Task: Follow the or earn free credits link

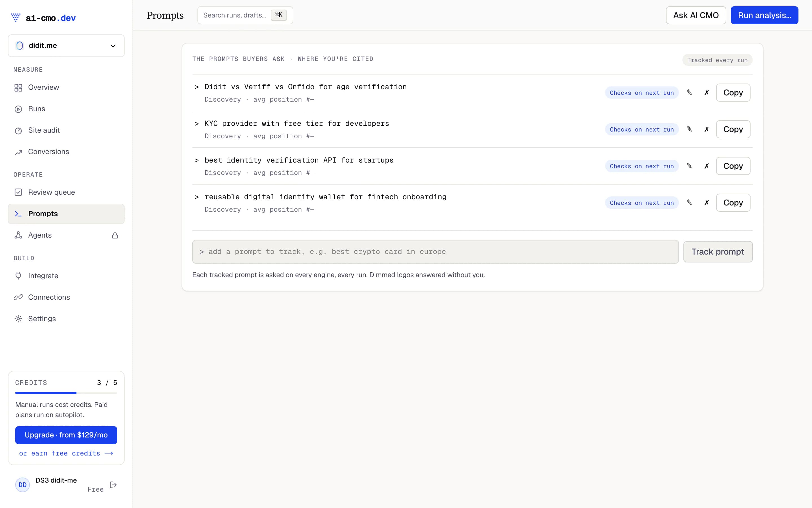Action: coord(66,453)
